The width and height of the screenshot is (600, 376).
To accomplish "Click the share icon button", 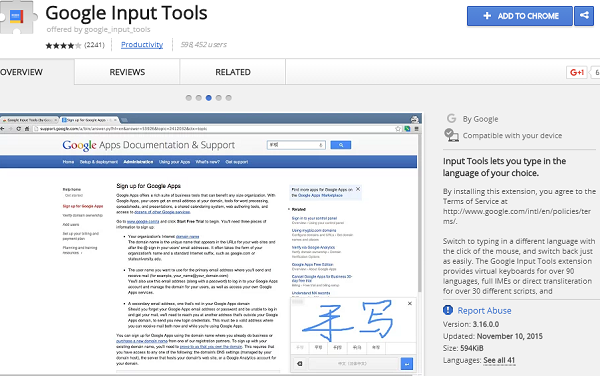I will pos(584,16).
